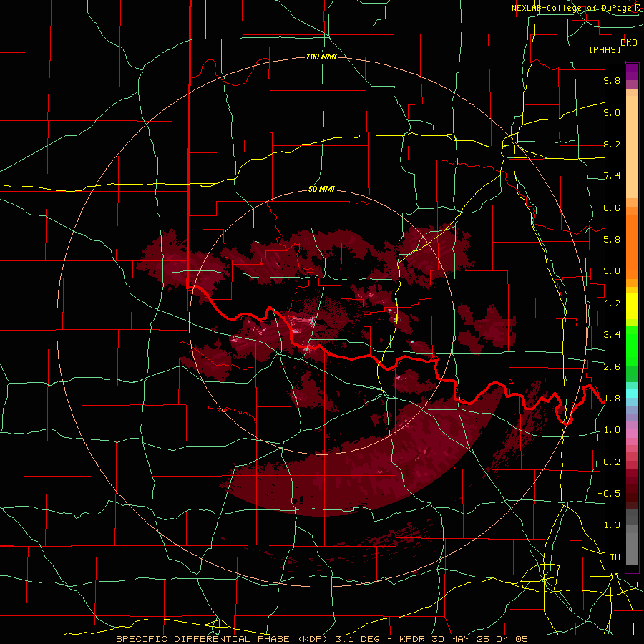Click the DKD label above the color scale
Image resolution: width=644 pixels, height=644 pixels.
point(629,43)
